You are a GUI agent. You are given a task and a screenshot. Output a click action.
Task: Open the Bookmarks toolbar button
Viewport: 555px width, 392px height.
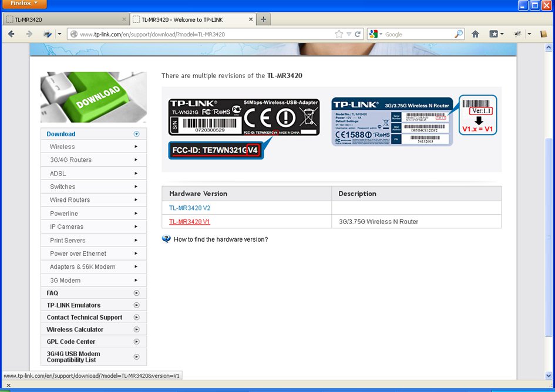[x=494, y=34]
